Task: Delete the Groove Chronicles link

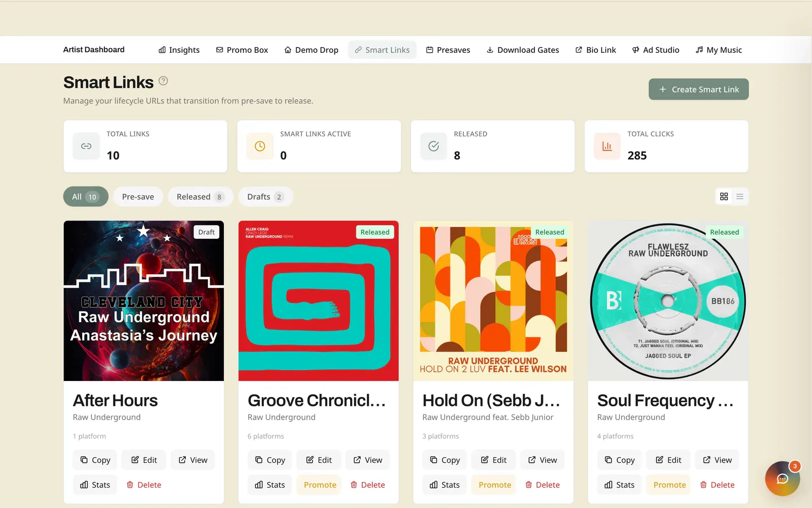Action: click(367, 485)
